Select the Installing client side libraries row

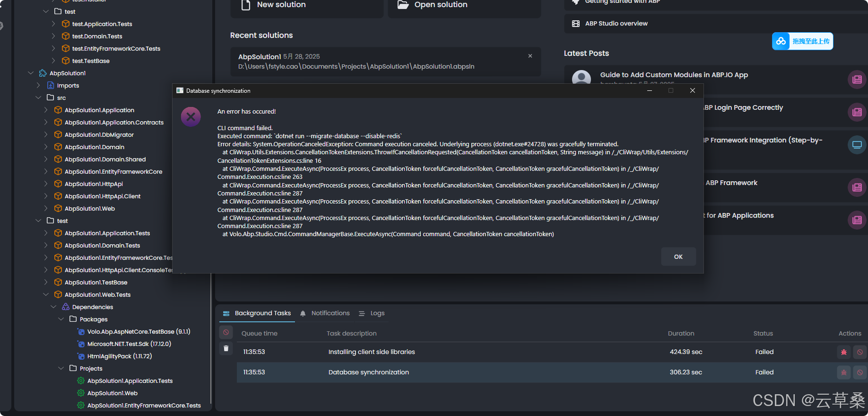point(552,352)
